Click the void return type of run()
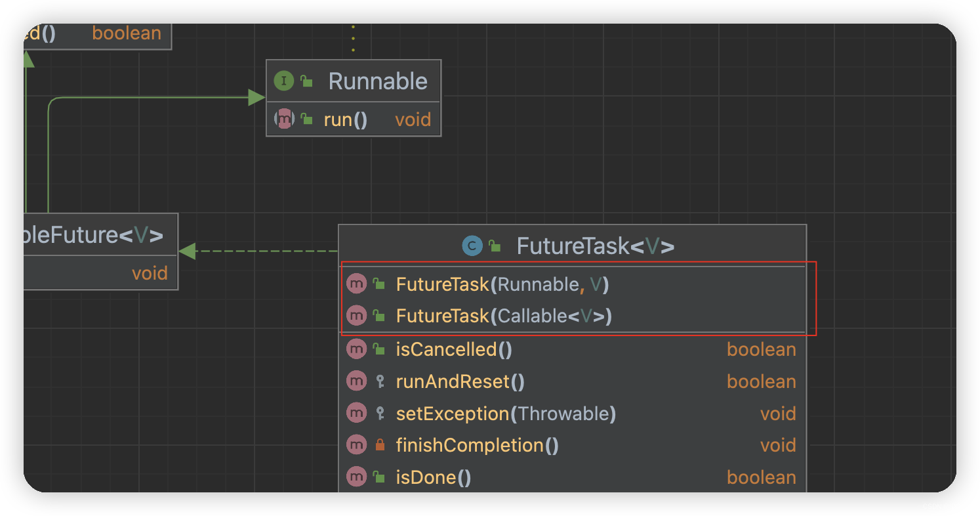This screenshot has width=980, height=516. 413,119
